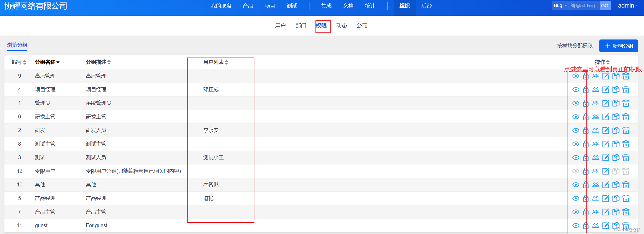Click the GO! search button

coord(605,5)
